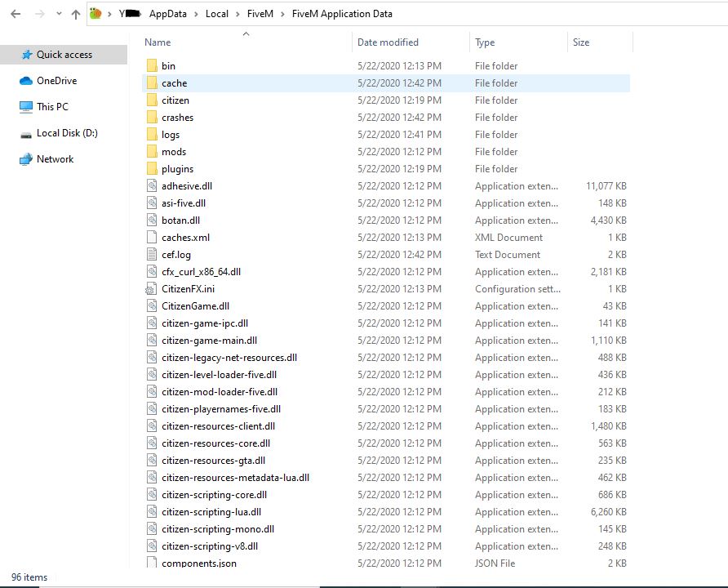The image size is (728, 588).
Task: Click FiveM Application Data breadcrumb
Action: 342,14
